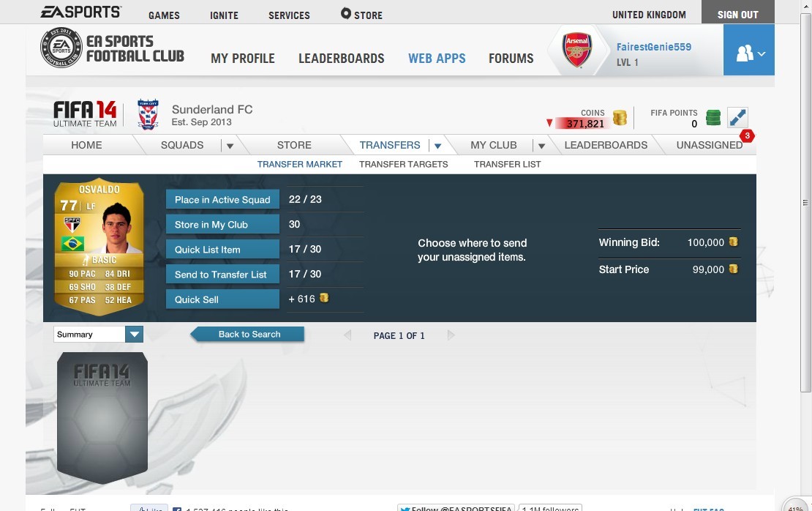Click the coins stack icon
This screenshot has width=812, height=511.
620,118
